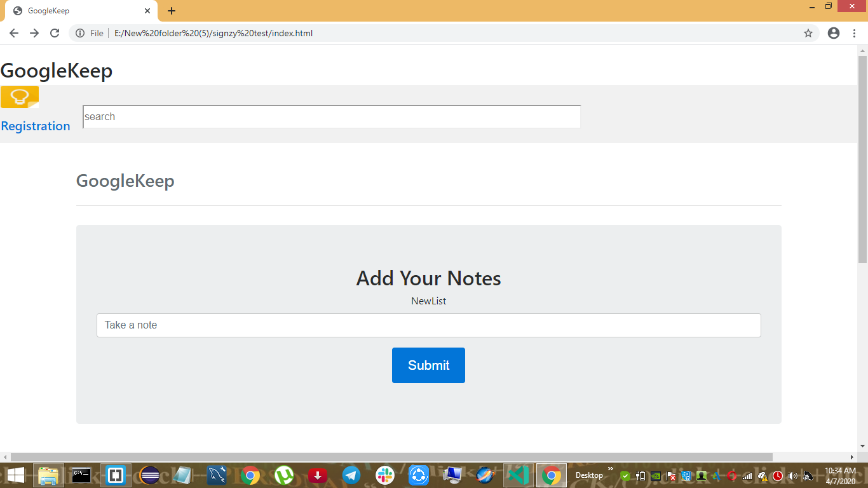Switch to Visual Studio Code taskbar icon
Image resolution: width=868 pixels, height=488 pixels.
pyautogui.click(x=519, y=475)
